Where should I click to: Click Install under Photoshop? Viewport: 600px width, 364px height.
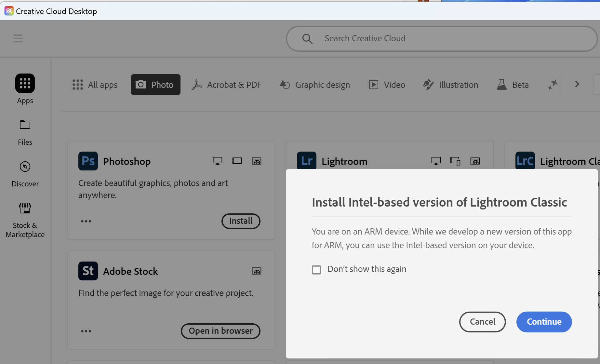point(241,221)
